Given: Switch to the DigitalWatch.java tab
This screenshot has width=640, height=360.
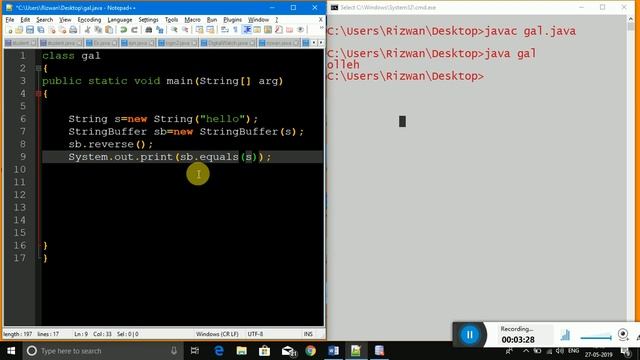Looking at the screenshot, I should (228, 43).
